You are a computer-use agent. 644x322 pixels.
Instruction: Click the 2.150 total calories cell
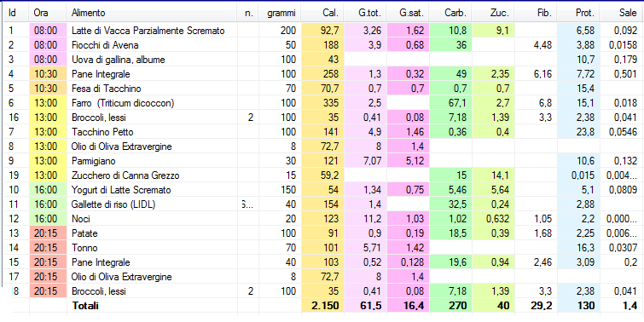322,306
